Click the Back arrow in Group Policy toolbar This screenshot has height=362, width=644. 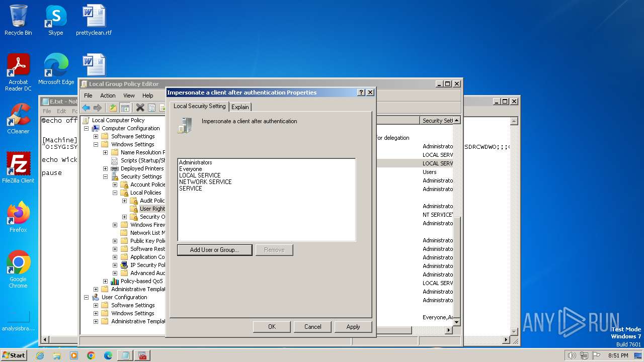tap(86, 108)
